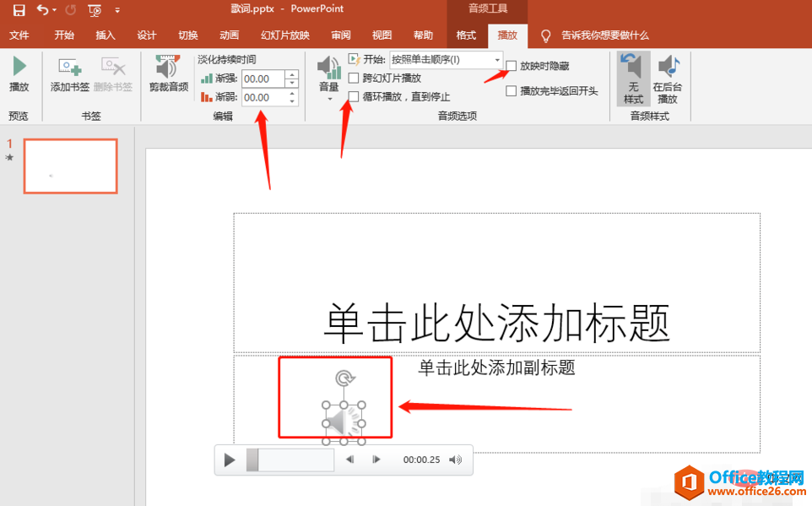Increase 渐强 fade-in with up spinner

click(292, 74)
